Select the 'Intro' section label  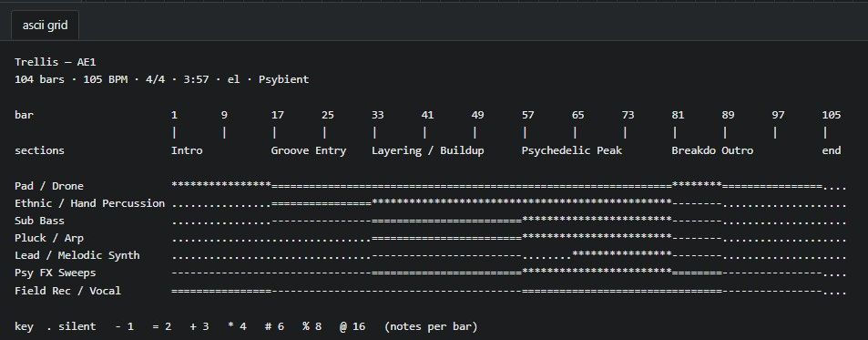187,150
